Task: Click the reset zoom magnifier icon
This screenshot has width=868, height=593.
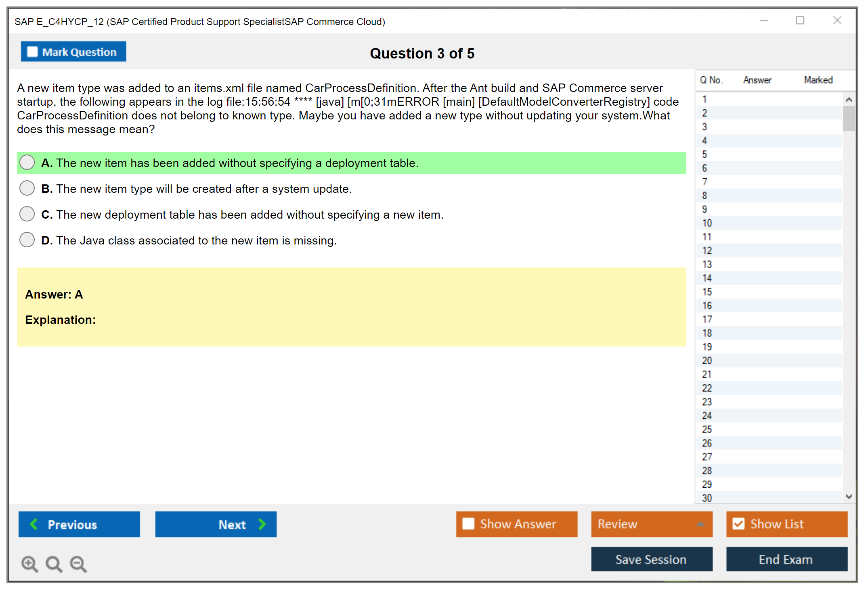Action: tap(53, 563)
